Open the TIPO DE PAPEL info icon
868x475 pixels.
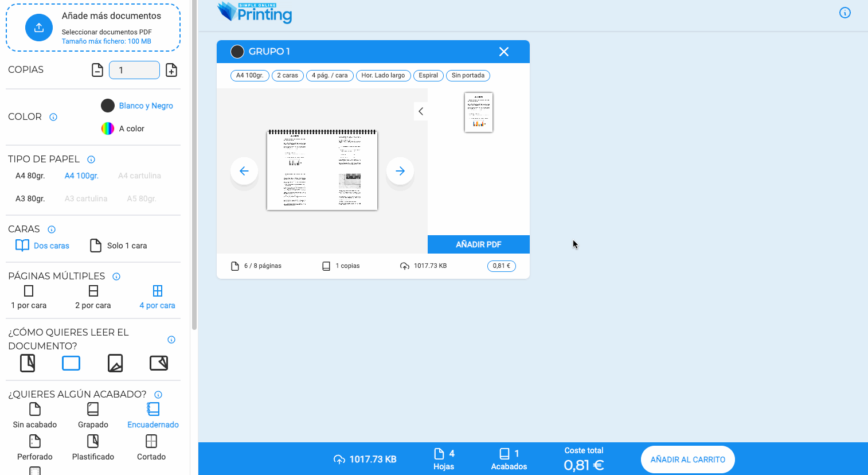91,159
